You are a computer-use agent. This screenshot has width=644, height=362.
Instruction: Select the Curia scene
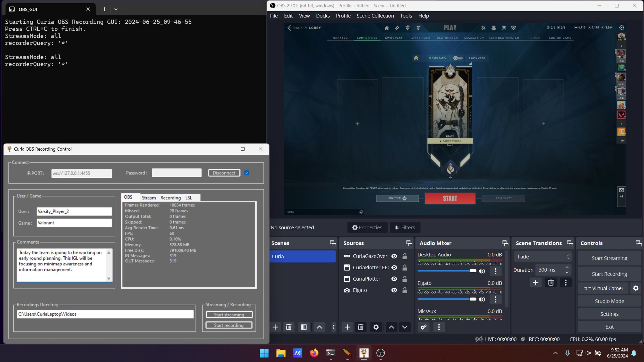[x=303, y=256]
